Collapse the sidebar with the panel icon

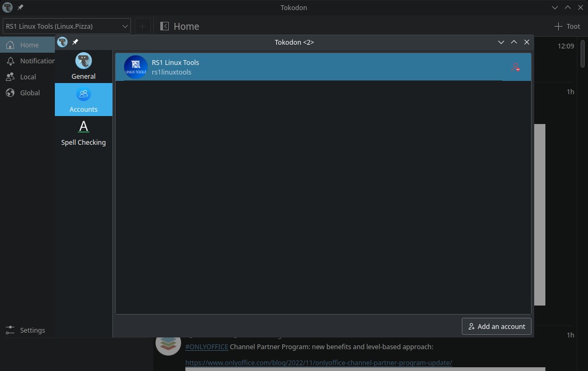coord(164,26)
